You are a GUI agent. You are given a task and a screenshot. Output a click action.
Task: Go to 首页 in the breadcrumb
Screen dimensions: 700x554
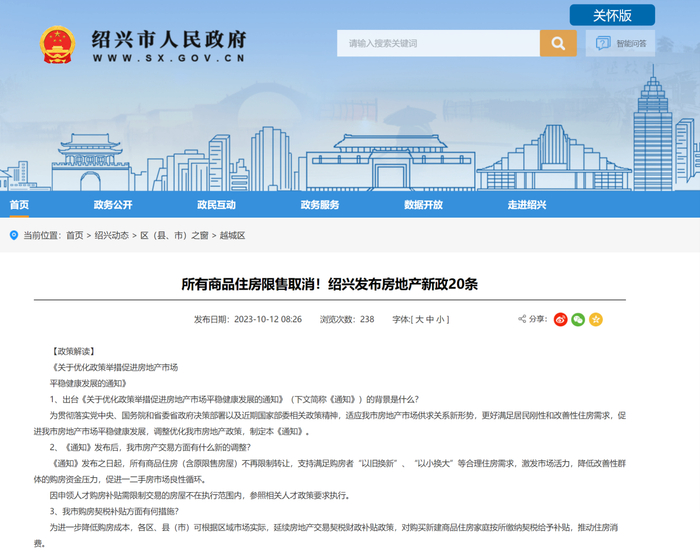[x=75, y=235]
